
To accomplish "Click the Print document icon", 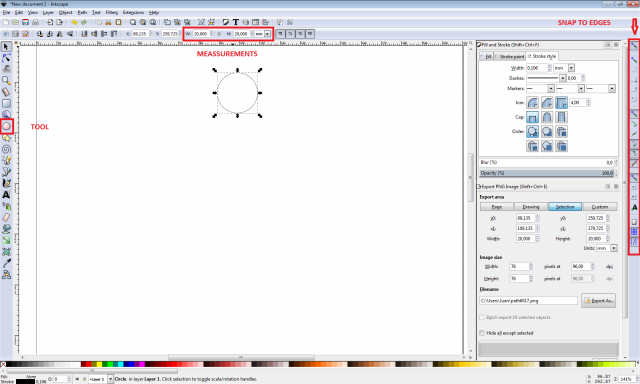I will point(35,22).
